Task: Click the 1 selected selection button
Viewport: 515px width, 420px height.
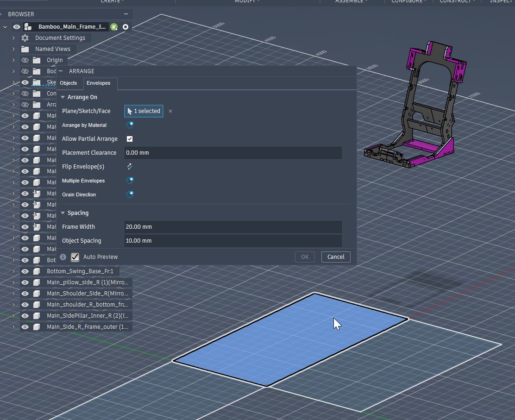Action: pyautogui.click(x=144, y=111)
